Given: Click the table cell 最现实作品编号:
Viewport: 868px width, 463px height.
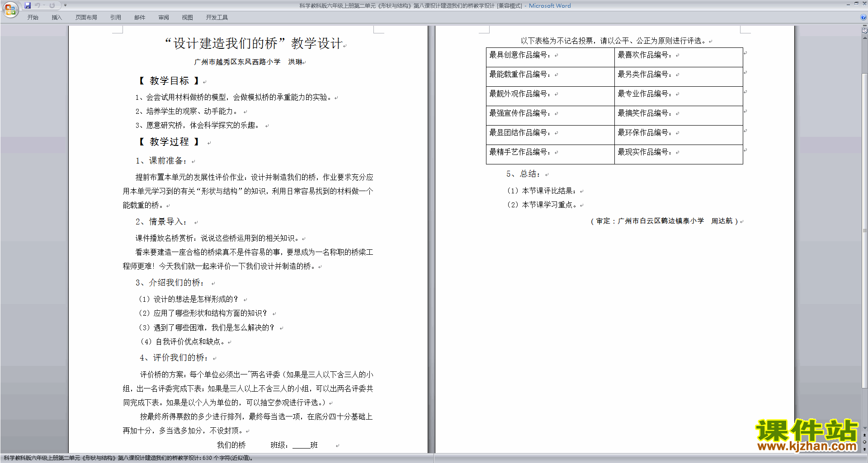Looking at the screenshot, I should (679, 154).
